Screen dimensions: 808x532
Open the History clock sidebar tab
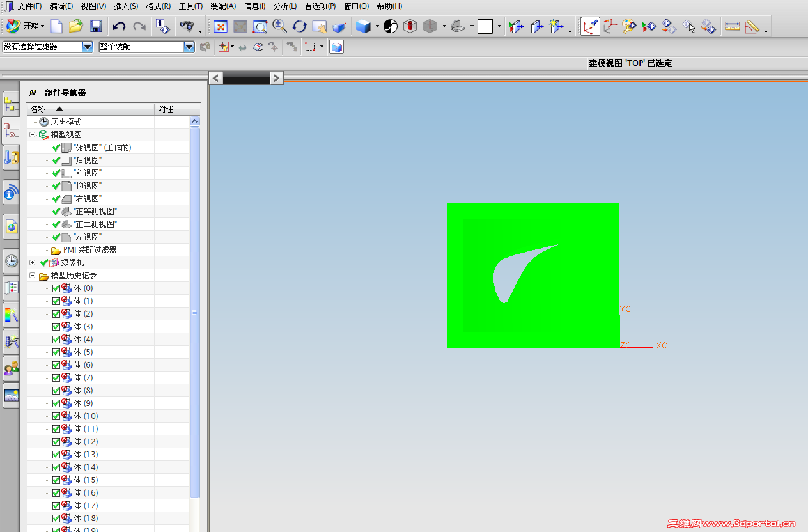tap(11, 261)
